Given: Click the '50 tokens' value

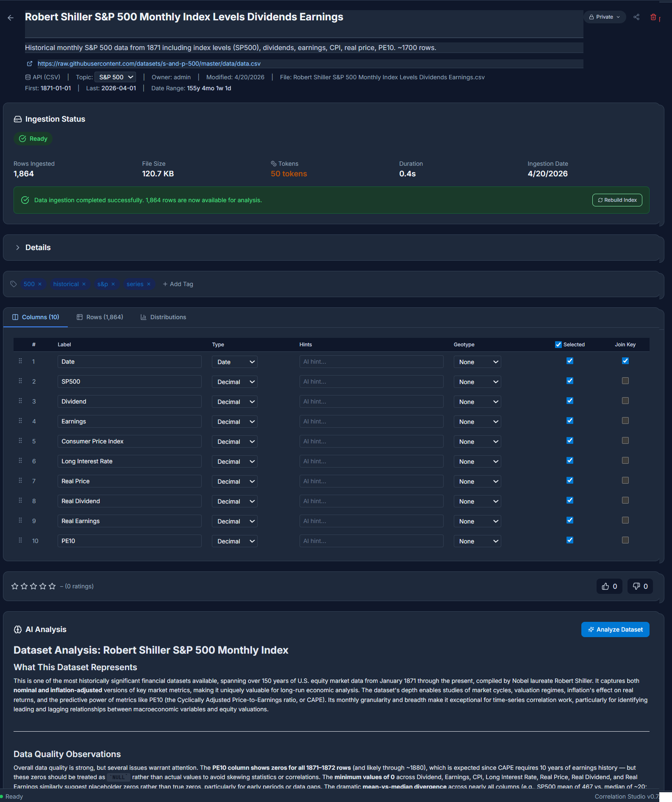Looking at the screenshot, I should (x=289, y=174).
